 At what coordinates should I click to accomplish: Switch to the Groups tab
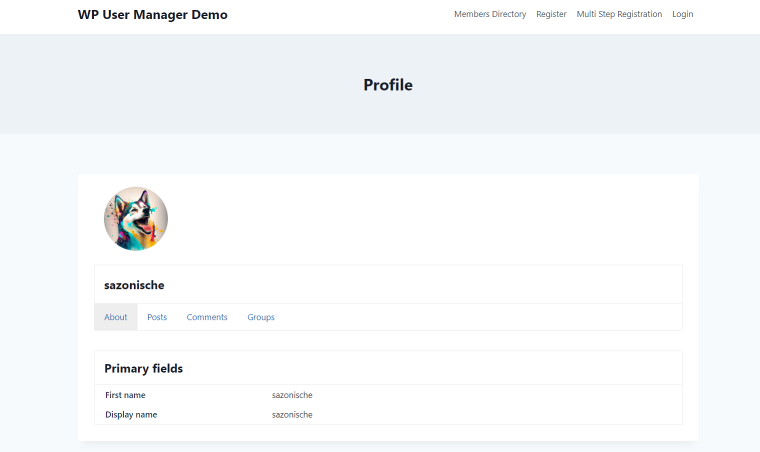pos(261,317)
